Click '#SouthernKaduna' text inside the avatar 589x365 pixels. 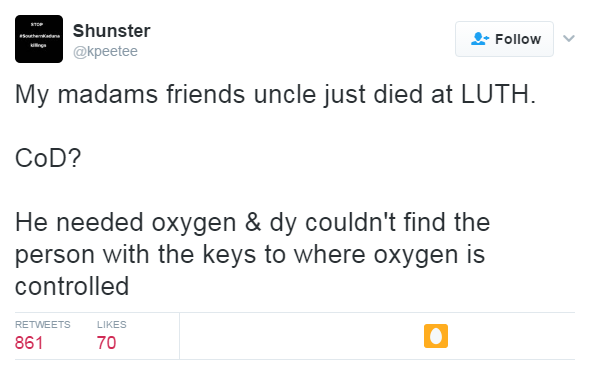coord(39,36)
